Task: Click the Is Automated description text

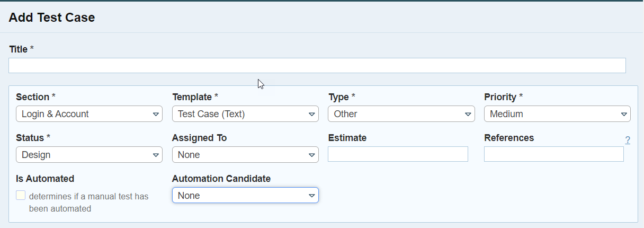Action: pyautogui.click(x=88, y=202)
